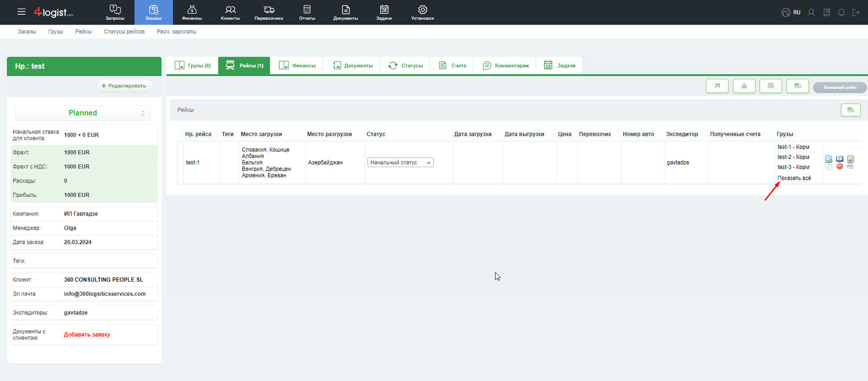Open the Planned order status dropdown
868x381 pixels.
82,113
